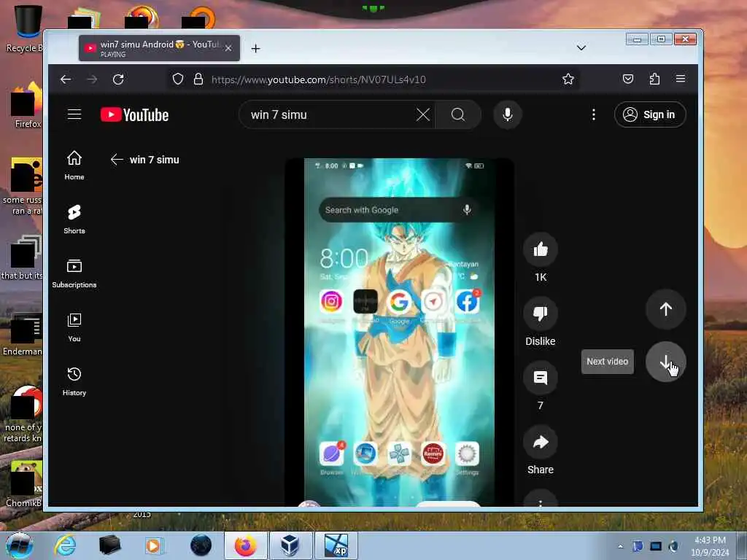Click the padlock site info icon
The width and height of the screenshot is (747, 560).
[x=198, y=79]
